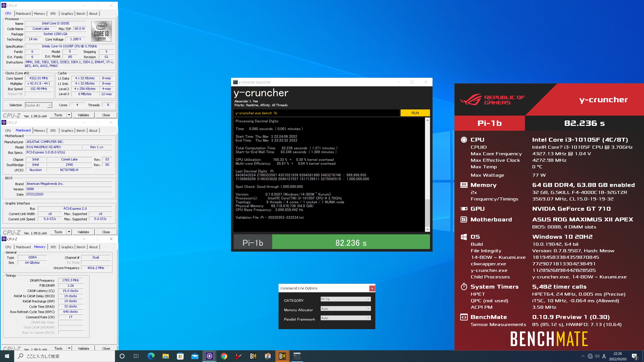The image size is (644, 362).
Task: Switch to CPU tab in Memory CPU-Z window
Action: [x=8, y=247]
